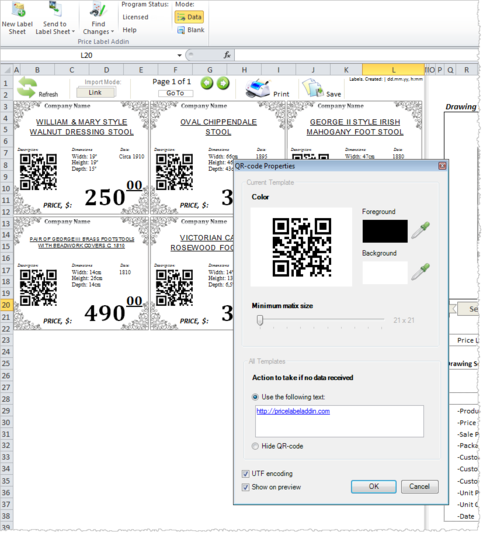The height and width of the screenshot is (535, 483).
Task: Click the green Refresh arrows icon
Action: (x=27, y=87)
